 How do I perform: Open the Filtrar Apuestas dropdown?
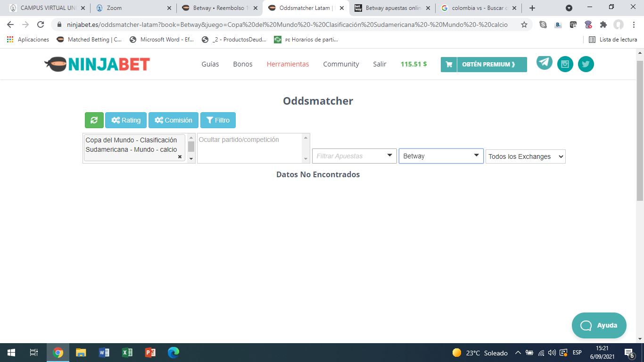click(355, 156)
